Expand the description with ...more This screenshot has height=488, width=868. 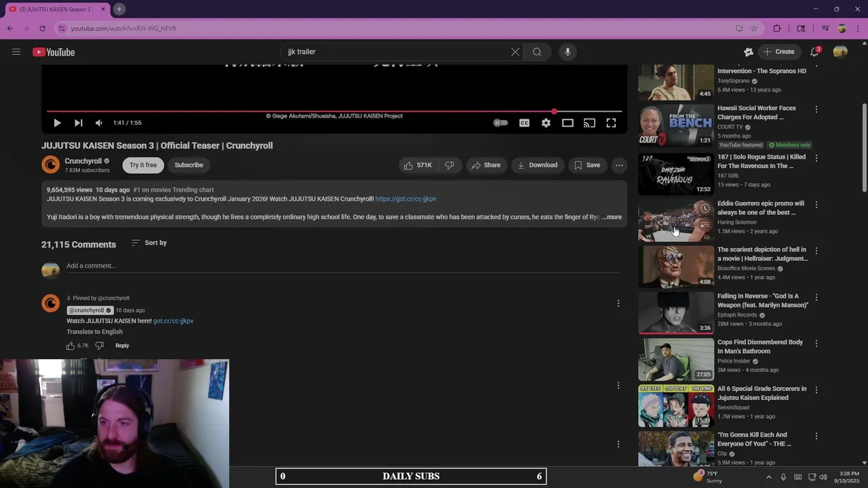click(612, 218)
